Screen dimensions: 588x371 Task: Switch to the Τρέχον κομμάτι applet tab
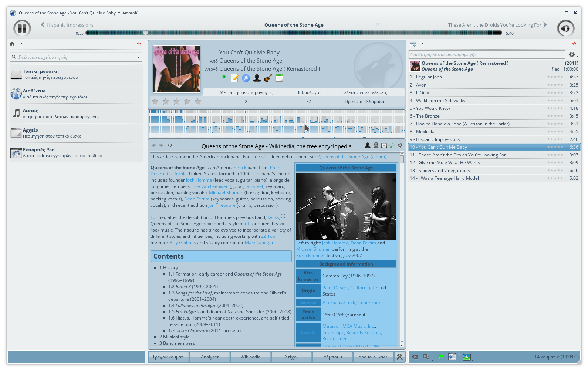click(x=169, y=357)
